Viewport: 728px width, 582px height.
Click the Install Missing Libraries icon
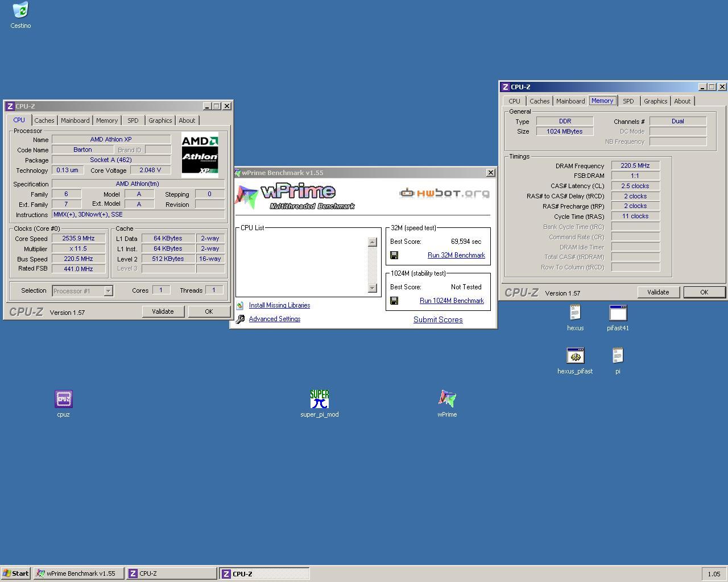pyautogui.click(x=240, y=305)
